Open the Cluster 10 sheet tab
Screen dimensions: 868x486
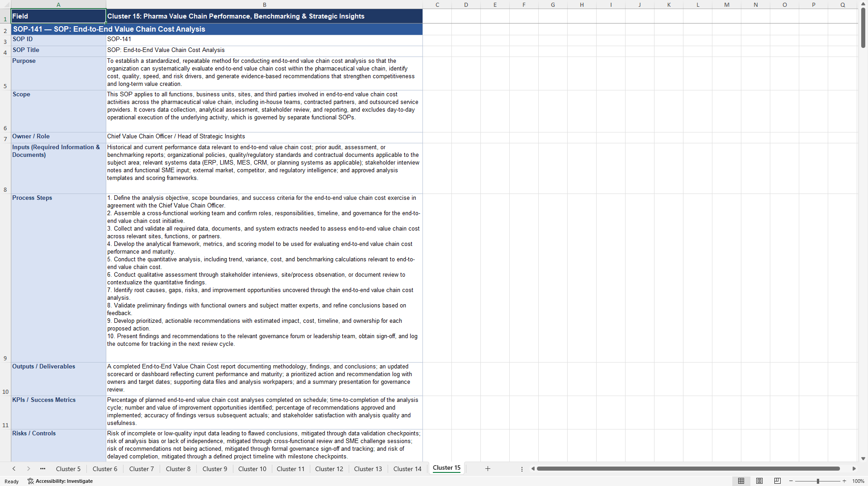point(252,469)
